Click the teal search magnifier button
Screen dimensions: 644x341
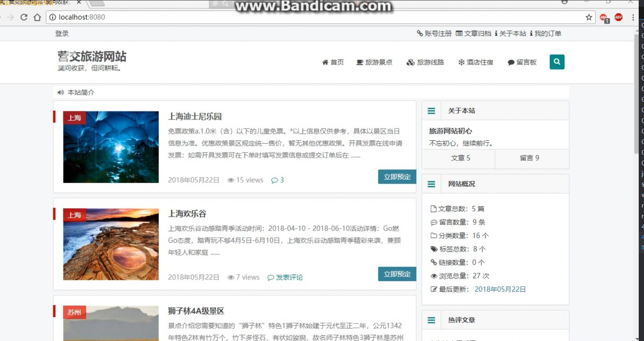557,62
